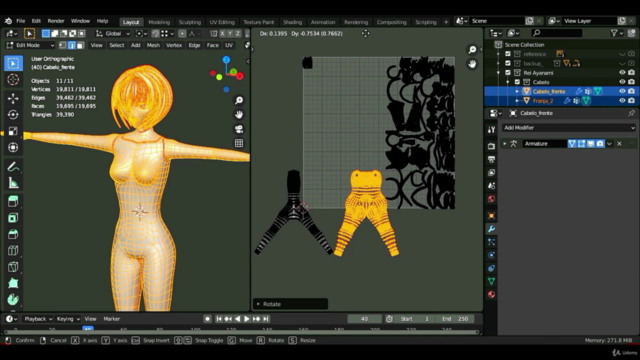Toggle the backup_ collection checkbox
640x360 pixels.
pyautogui.click(x=508, y=63)
